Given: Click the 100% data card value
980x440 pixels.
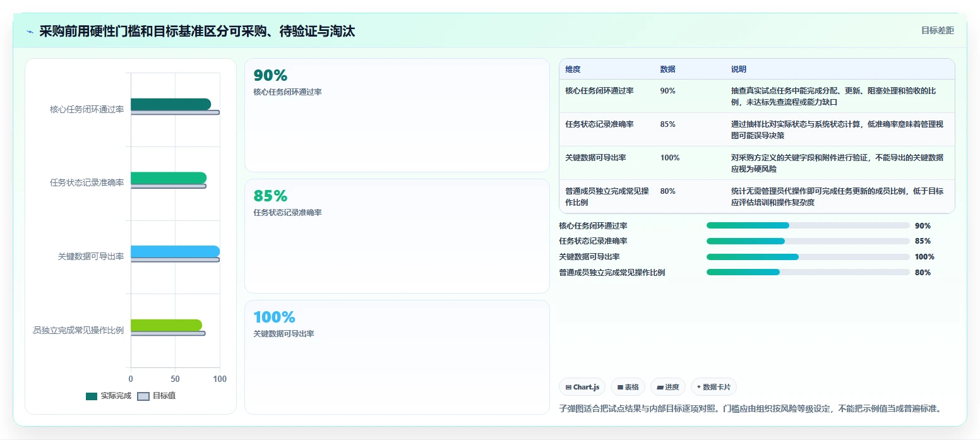Looking at the screenshot, I should 274,317.
